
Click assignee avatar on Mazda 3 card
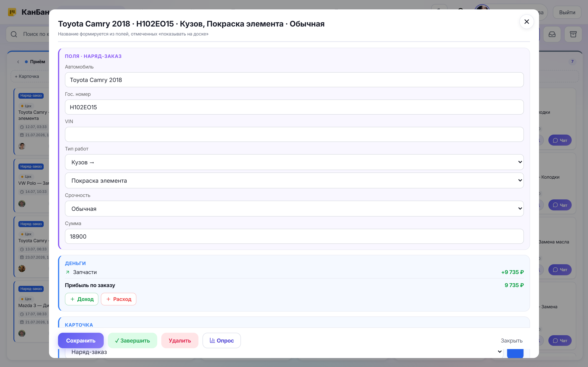tap(22, 333)
